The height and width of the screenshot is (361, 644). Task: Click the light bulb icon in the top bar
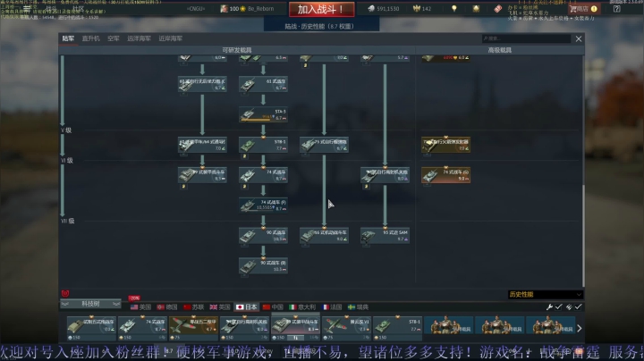point(454,9)
